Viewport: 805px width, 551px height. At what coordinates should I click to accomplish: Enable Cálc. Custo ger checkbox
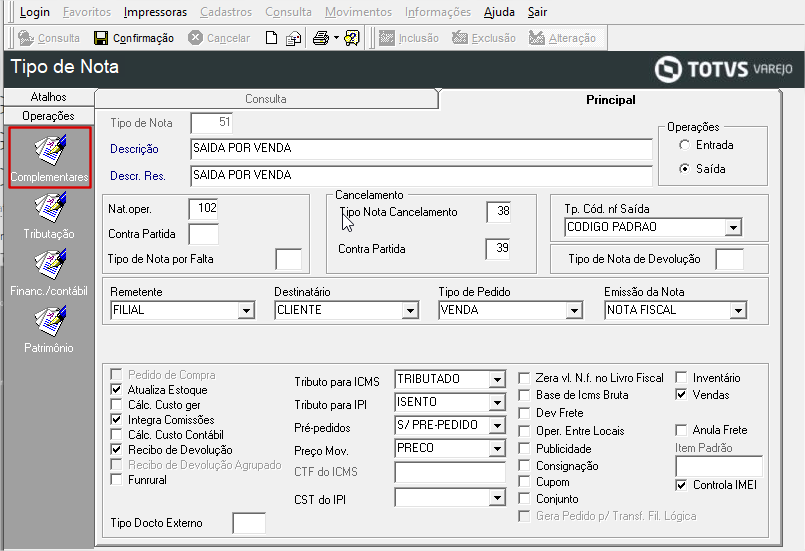click(117, 404)
